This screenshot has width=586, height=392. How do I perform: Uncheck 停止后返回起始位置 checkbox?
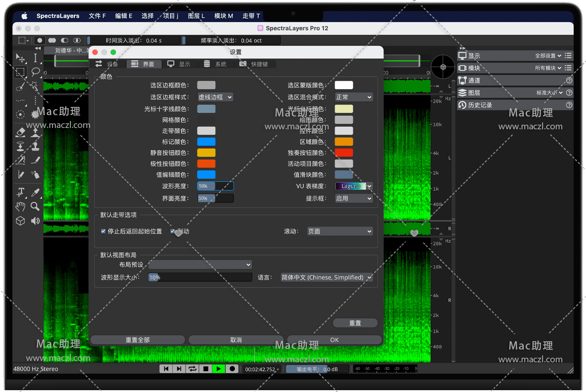[103, 231]
